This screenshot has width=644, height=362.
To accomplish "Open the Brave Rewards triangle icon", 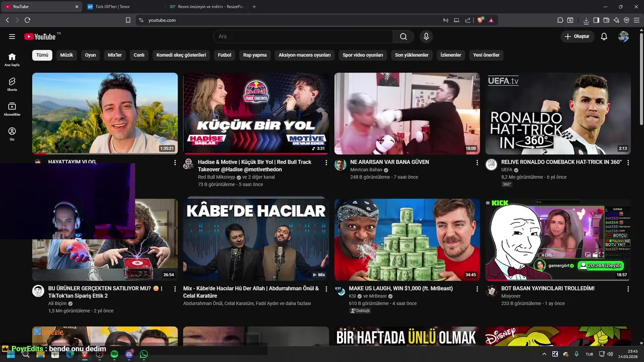I will (x=491, y=20).
